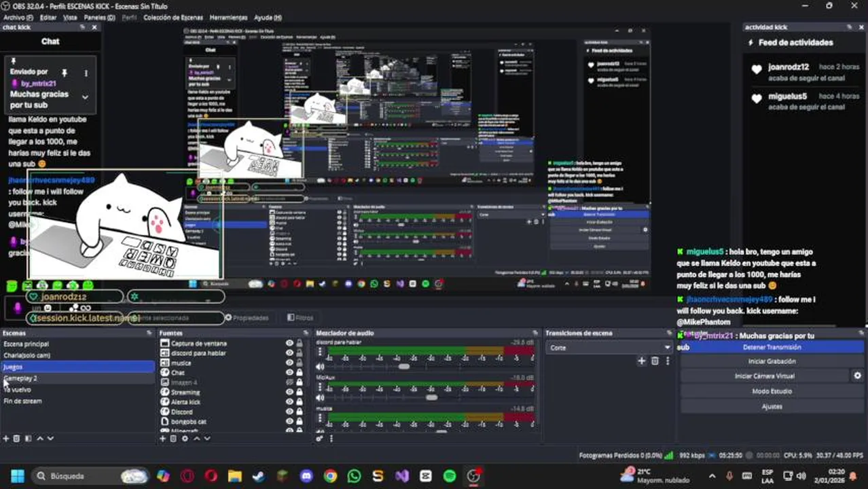Click the Windows Start button

[x=17, y=475]
